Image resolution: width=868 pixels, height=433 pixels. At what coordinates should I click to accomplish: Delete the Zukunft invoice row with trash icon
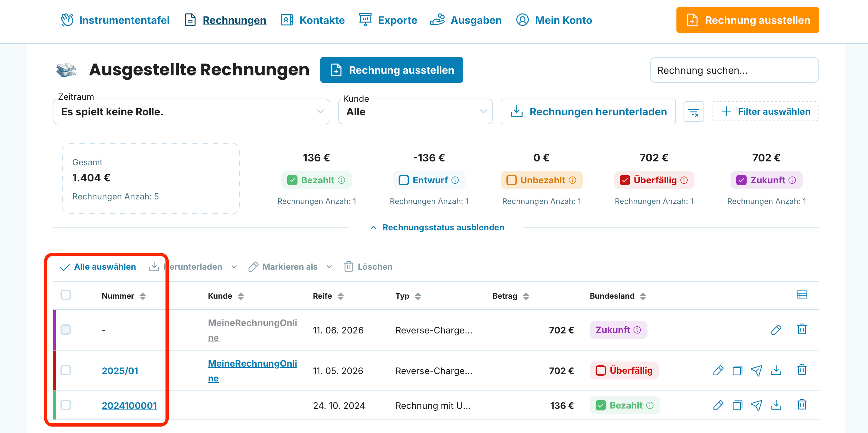click(x=802, y=329)
